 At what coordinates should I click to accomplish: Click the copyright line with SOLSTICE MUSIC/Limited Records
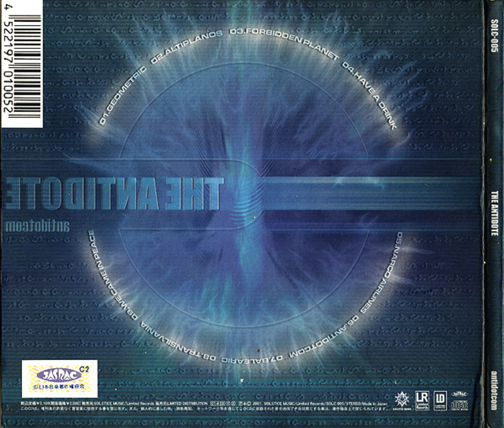coord(204,403)
